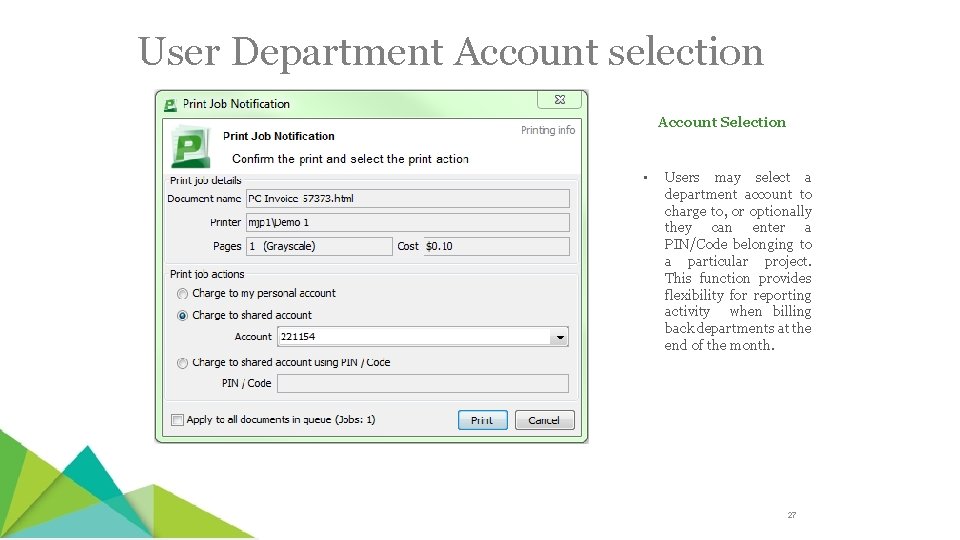Click the Printer field mjp1\Demo 1
The width and height of the screenshot is (960, 540).
pyautogui.click(x=408, y=222)
